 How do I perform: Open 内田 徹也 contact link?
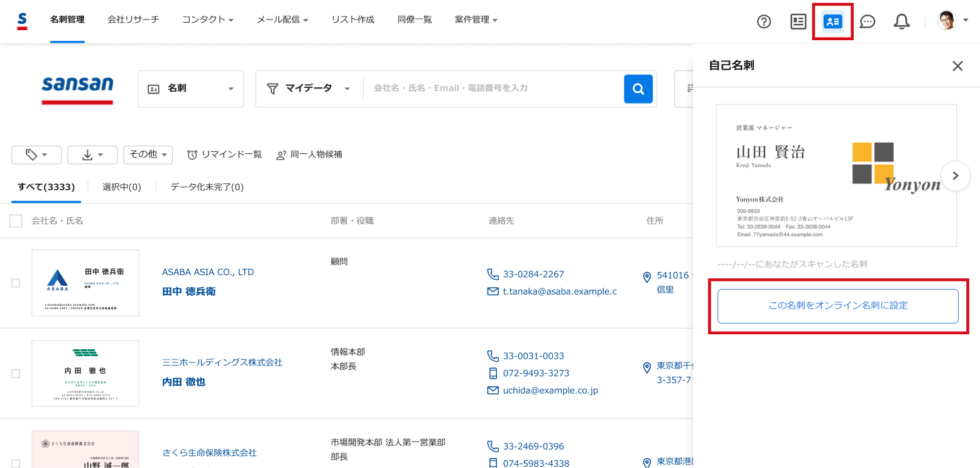pyautogui.click(x=184, y=382)
